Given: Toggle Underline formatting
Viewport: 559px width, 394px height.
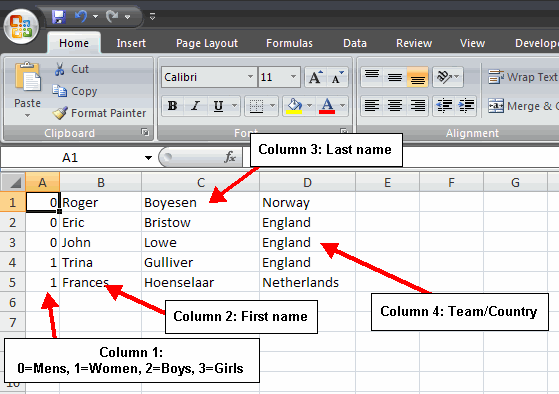Looking at the screenshot, I should [218, 106].
